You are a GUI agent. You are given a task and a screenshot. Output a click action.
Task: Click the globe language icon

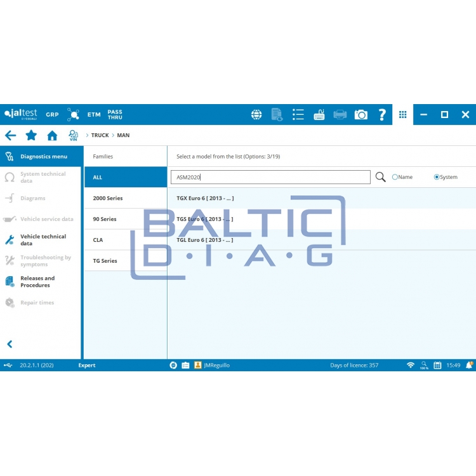tap(256, 114)
